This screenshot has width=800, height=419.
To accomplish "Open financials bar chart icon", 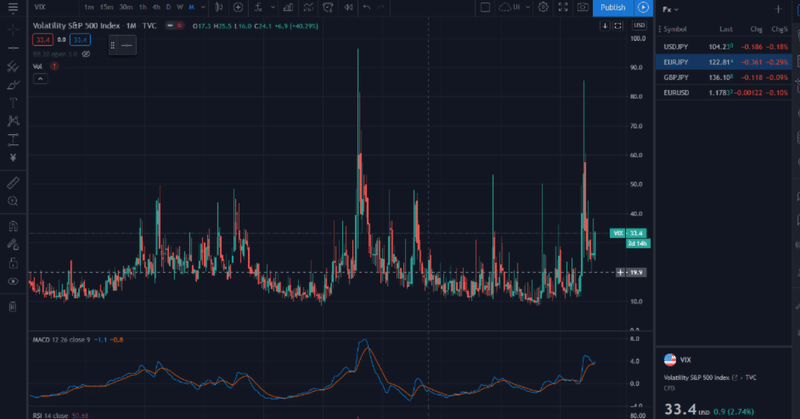I will click(288, 7).
